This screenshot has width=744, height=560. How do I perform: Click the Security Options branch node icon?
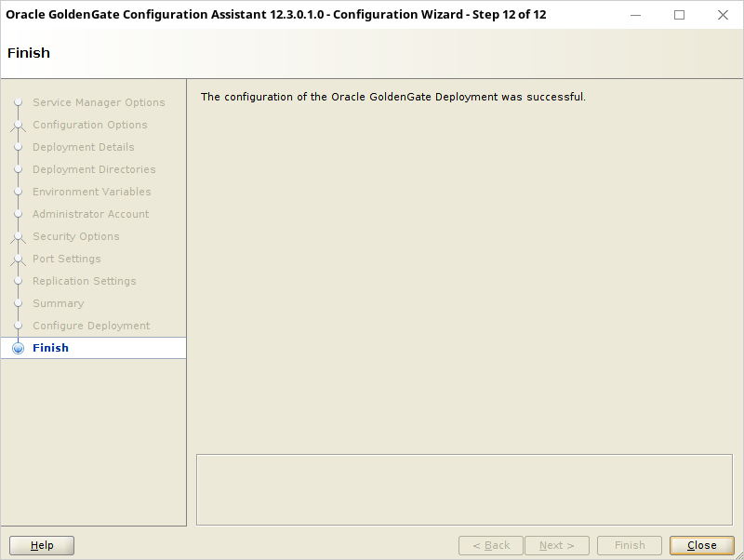pos(18,237)
